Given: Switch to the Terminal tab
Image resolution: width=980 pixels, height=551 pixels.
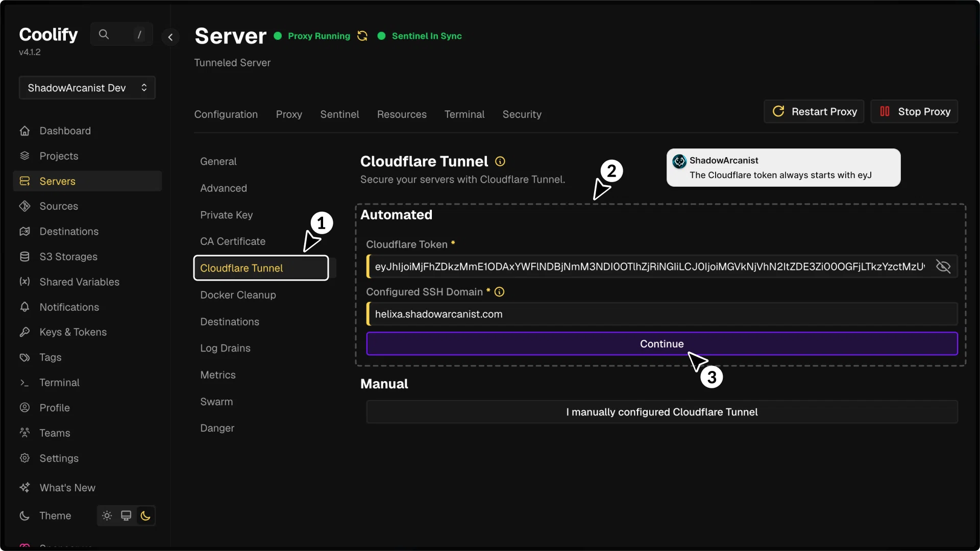Looking at the screenshot, I should click(464, 114).
